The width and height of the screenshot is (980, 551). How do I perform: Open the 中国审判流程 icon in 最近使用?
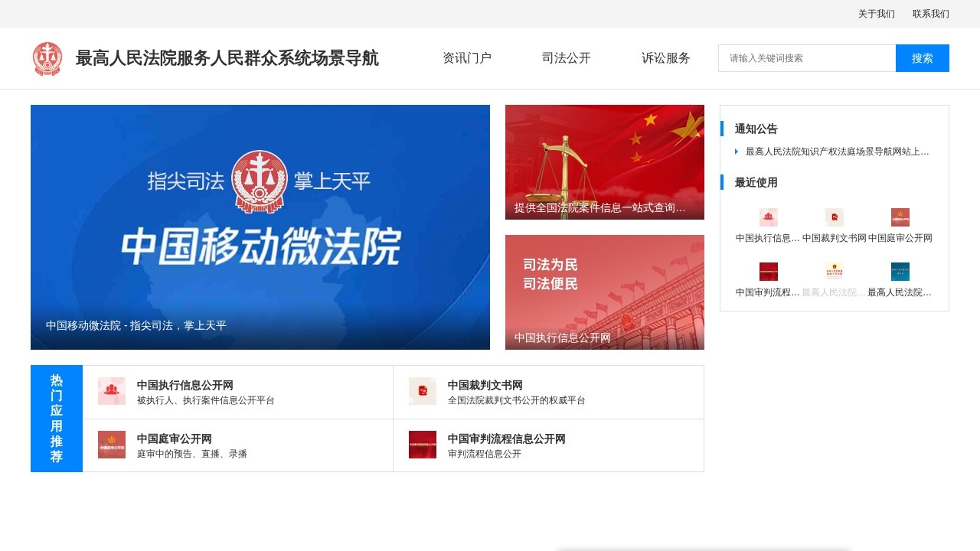(x=769, y=272)
